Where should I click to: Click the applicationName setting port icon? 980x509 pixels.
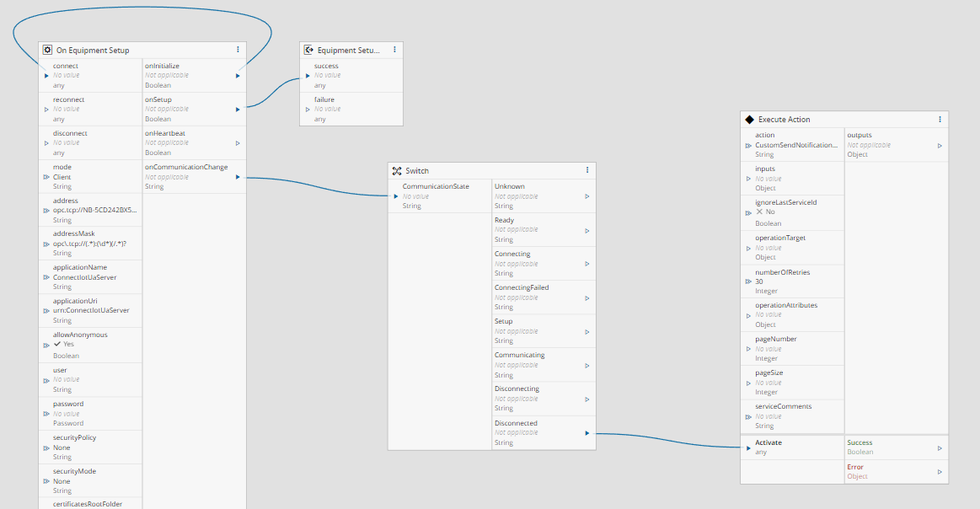click(x=46, y=277)
